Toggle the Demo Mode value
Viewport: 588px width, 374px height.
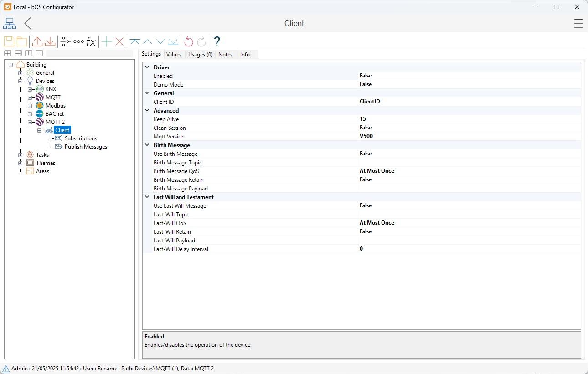469,84
